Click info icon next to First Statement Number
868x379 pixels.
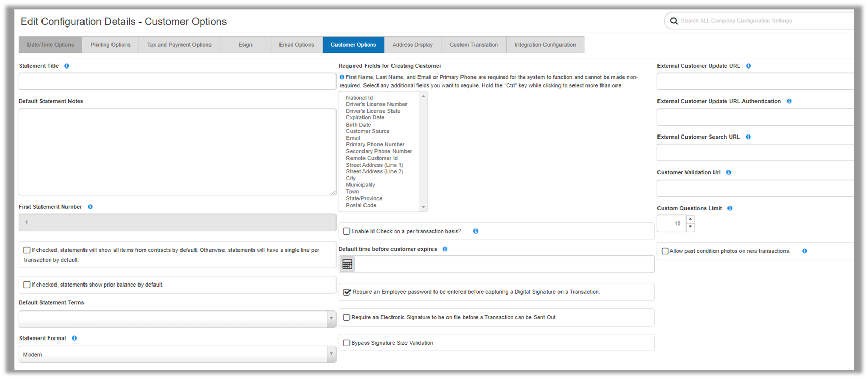(90, 207)
